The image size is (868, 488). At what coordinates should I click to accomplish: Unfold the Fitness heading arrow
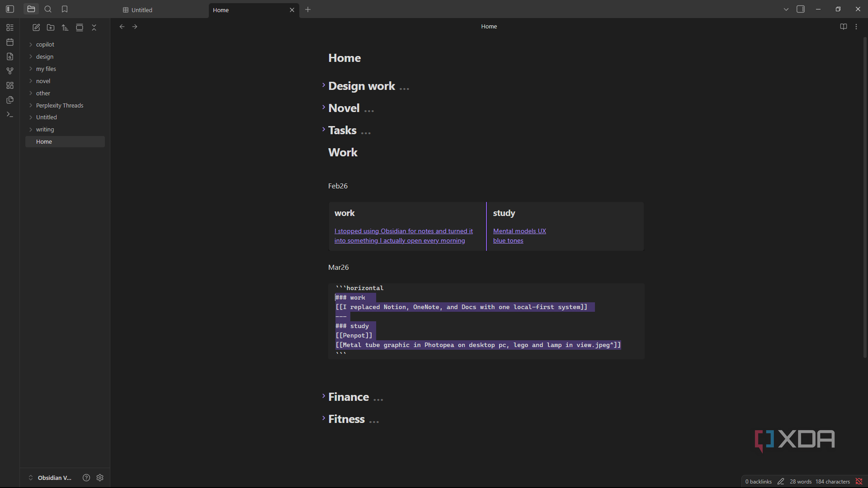(324, 418)
